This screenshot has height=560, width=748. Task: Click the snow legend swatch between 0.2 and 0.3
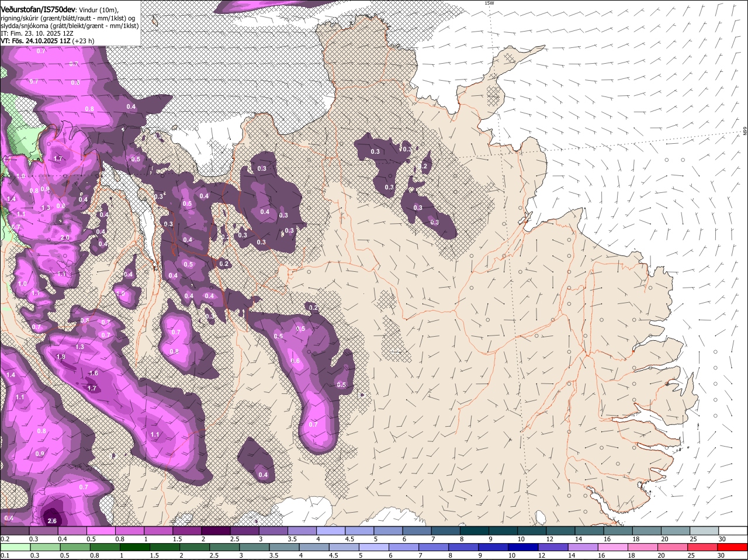pos(15,530)
